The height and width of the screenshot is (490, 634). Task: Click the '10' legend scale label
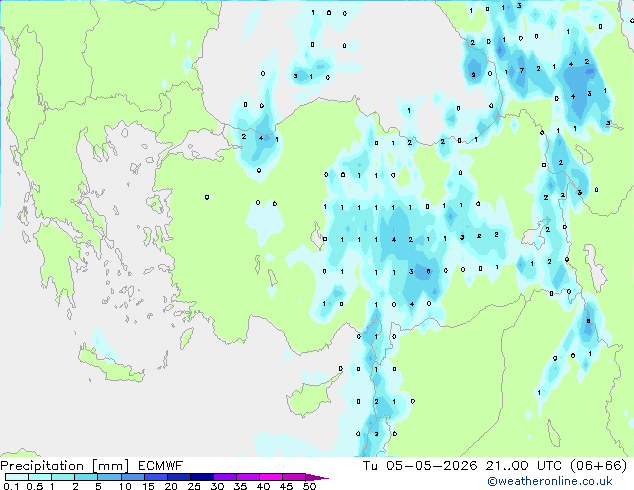125,486
